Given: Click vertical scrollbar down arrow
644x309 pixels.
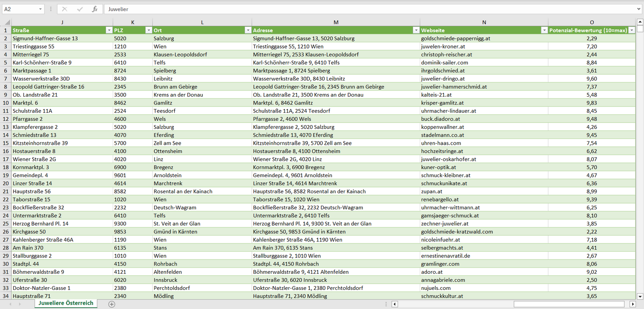Looking at the screenshot, I should click(640, 296).
